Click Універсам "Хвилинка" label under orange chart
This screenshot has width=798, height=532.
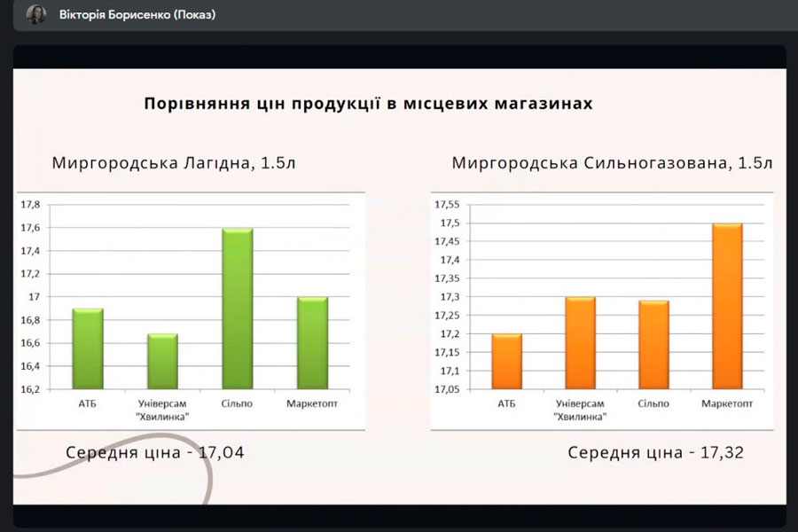[x=580, y=411]
